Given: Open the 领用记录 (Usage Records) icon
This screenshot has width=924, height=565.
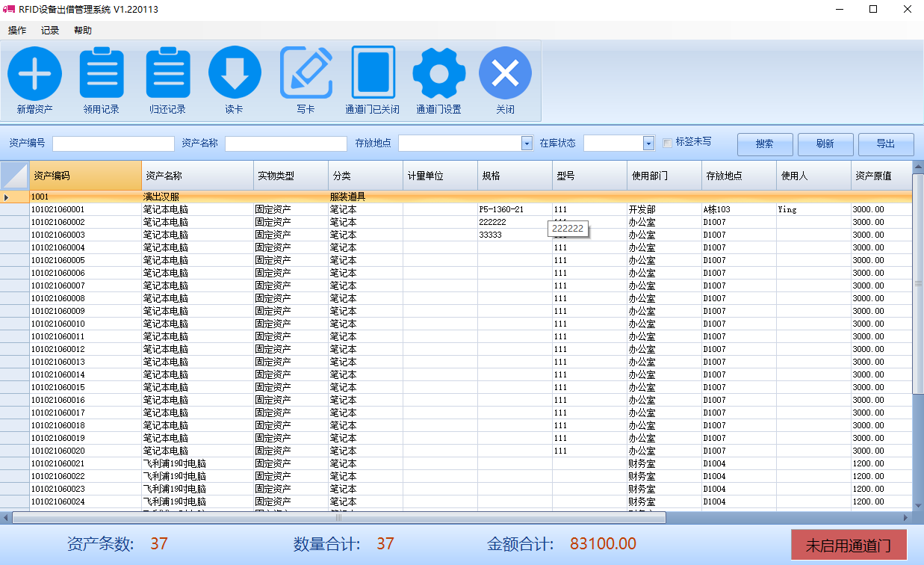Looking at the screenshot, I should [101, 72].
